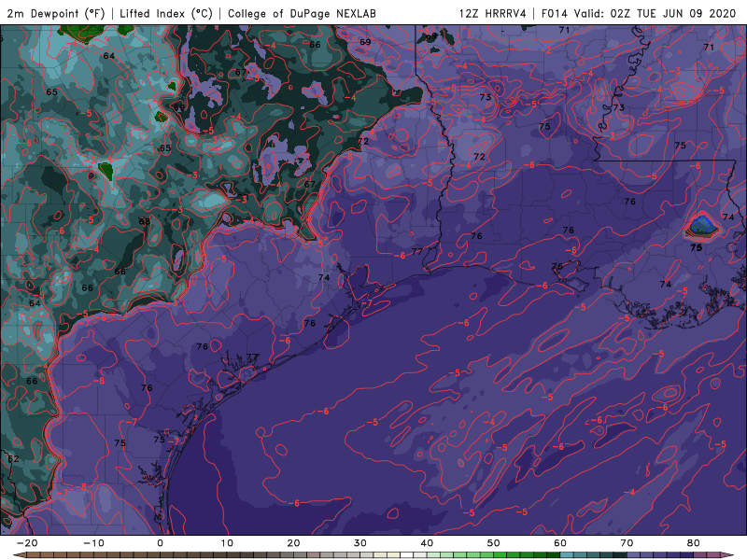747x560 pixels.
Task: Click the "0" color scale label
Action: (x=160, y=543)
